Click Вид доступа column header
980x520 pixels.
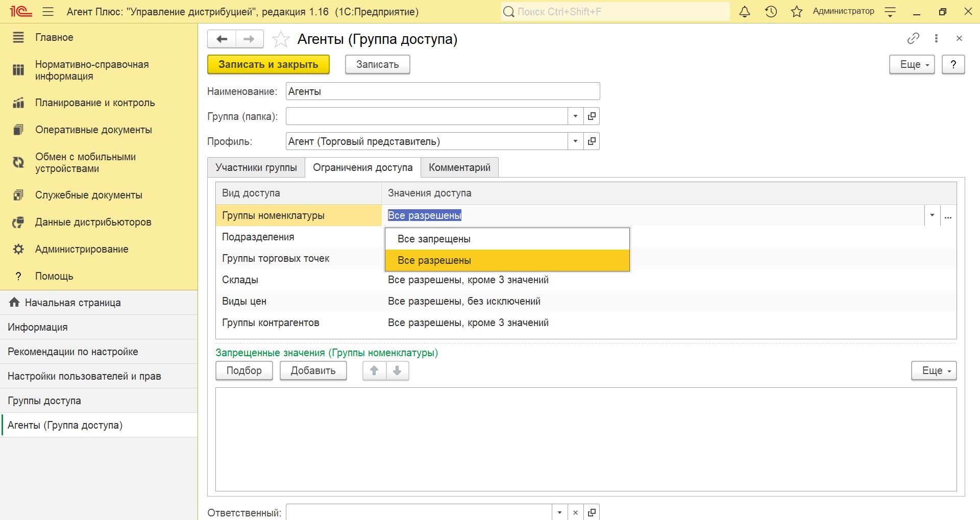pyautogui.click(x=299, y=193)
